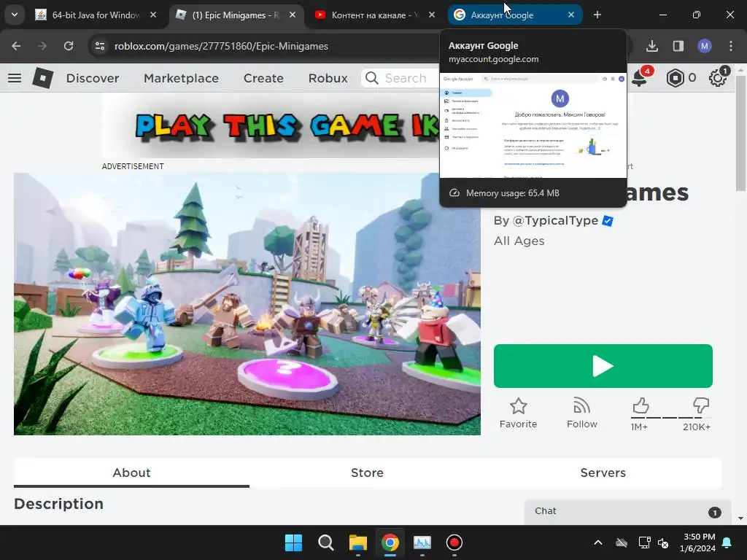Image resolution: width=747 pixels, height=560 pixels.
Task: Close the Аккаунт Google tab
Action: pos(571,15)
